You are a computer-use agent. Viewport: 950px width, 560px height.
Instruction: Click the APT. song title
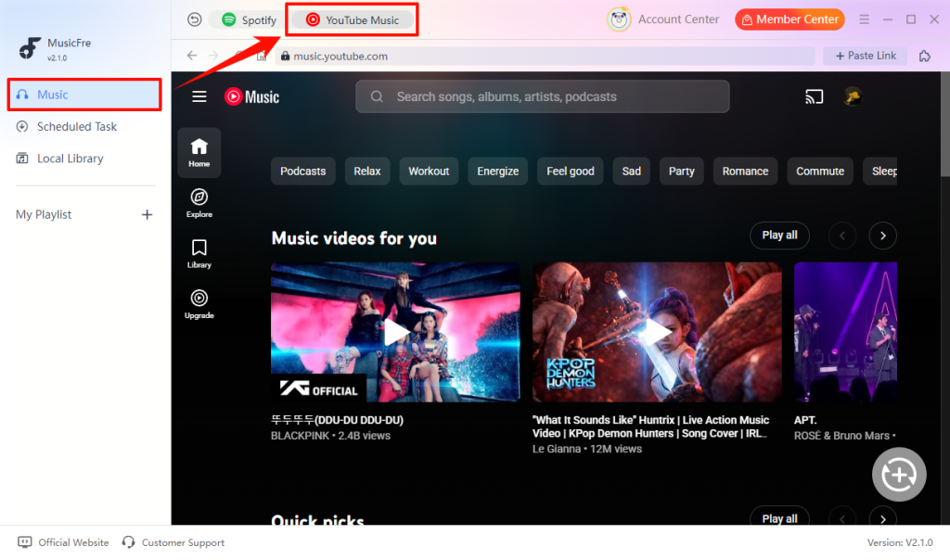tap(805, 420)
